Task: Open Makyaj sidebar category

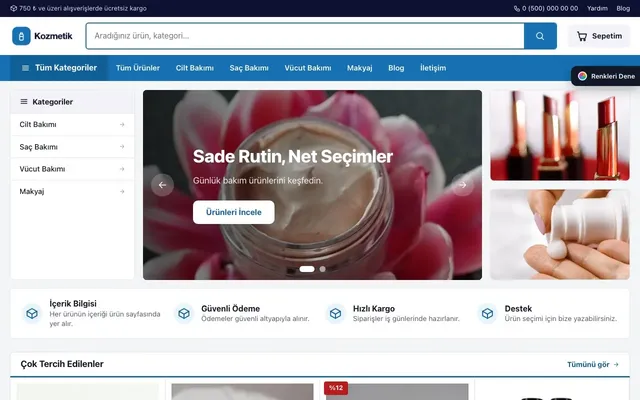Action: click(72, 191)
